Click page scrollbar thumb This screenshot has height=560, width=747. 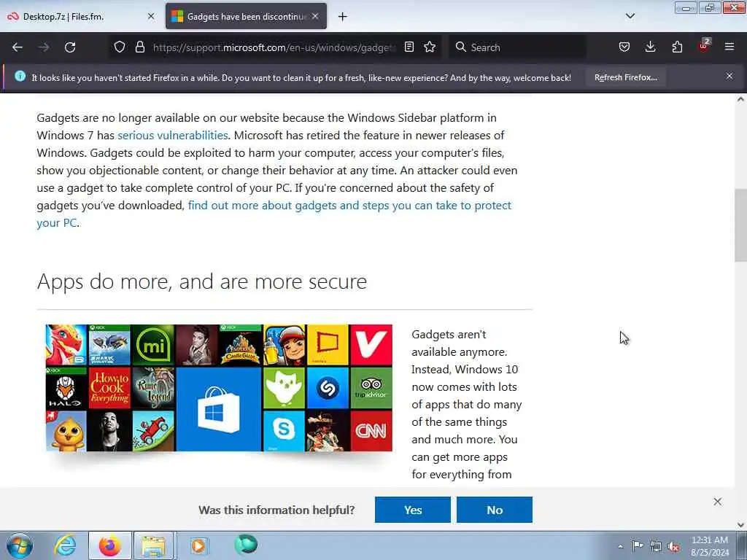740,225
